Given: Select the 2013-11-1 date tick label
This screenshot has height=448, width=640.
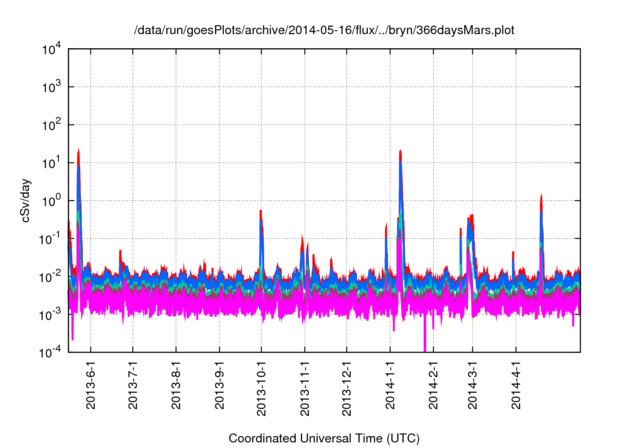Looking at the screenshot, I should pyautogui.click(x=304, y=387).
